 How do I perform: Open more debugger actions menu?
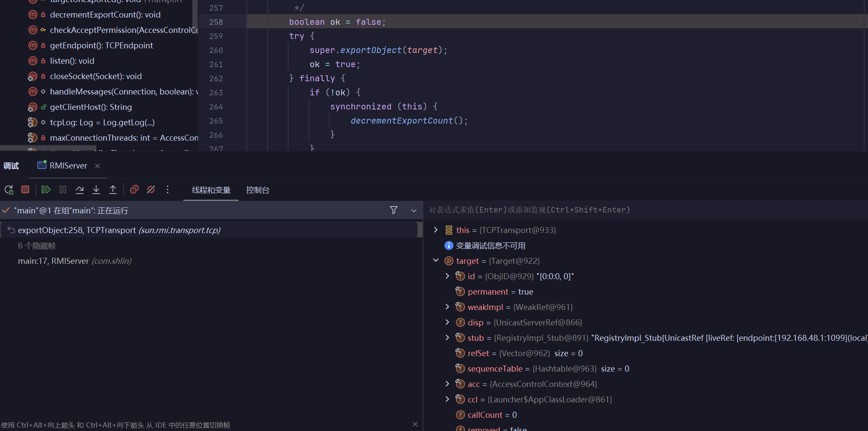pos(168,189)
